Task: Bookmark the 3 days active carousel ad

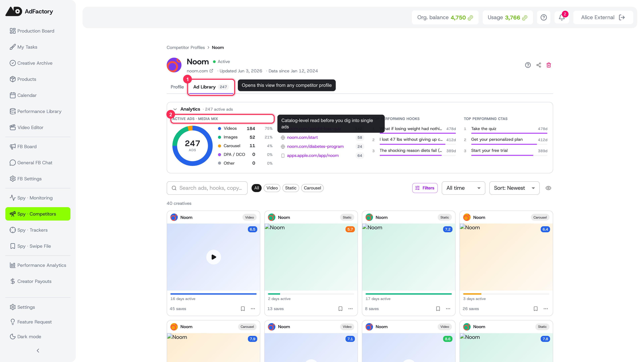Action: tap(535, 309)
